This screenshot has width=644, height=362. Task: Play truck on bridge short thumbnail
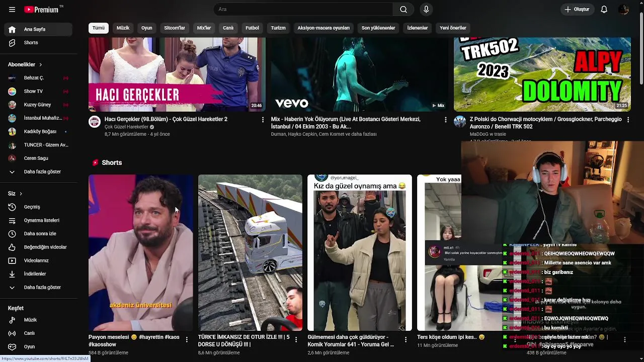pyautogui.click(x=250, y=253)
